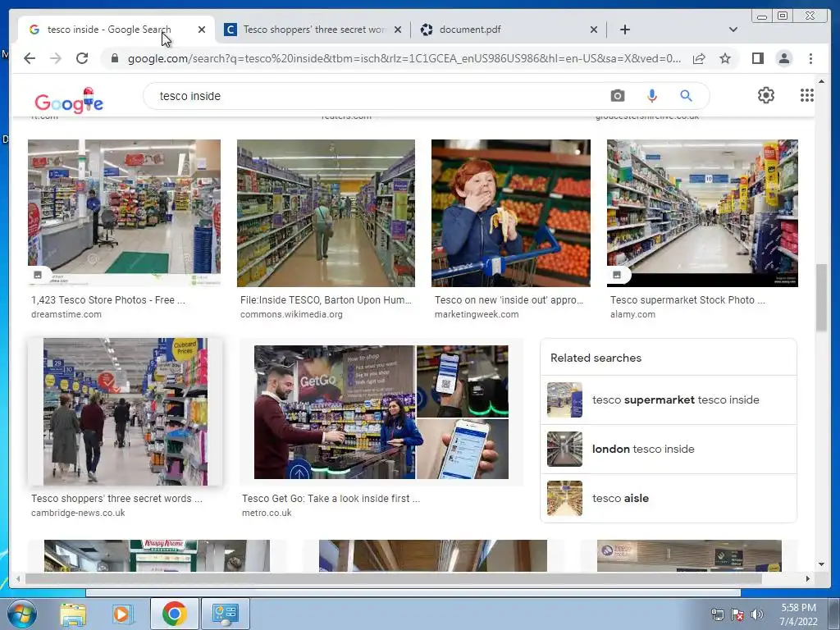The image size is (840, 630).
Task: Open the Action Center flag icon
Action: [737, 614]
